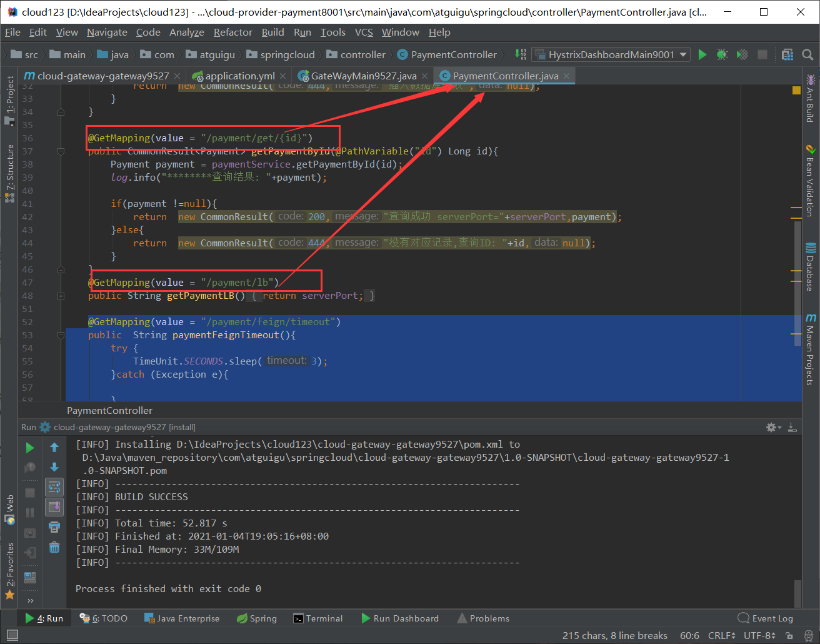Open the Problems tool window
The width and height of the screenshot is (820, 644).
(x=483, y=618)
